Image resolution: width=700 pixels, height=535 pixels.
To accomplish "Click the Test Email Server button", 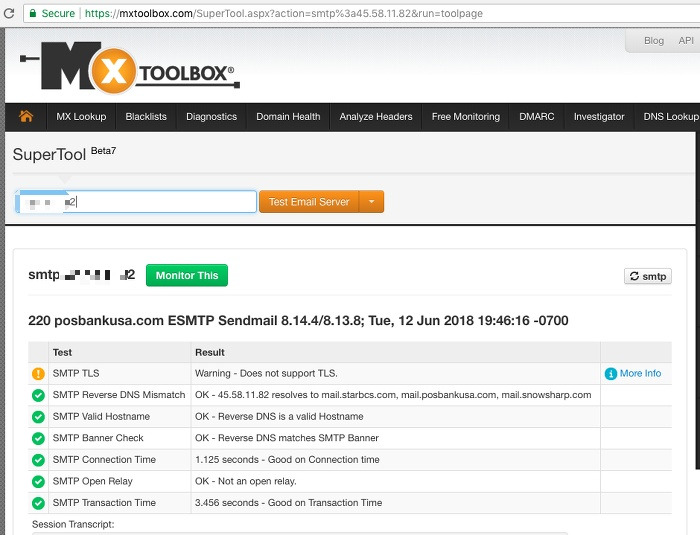I will (x=309, y=202).
